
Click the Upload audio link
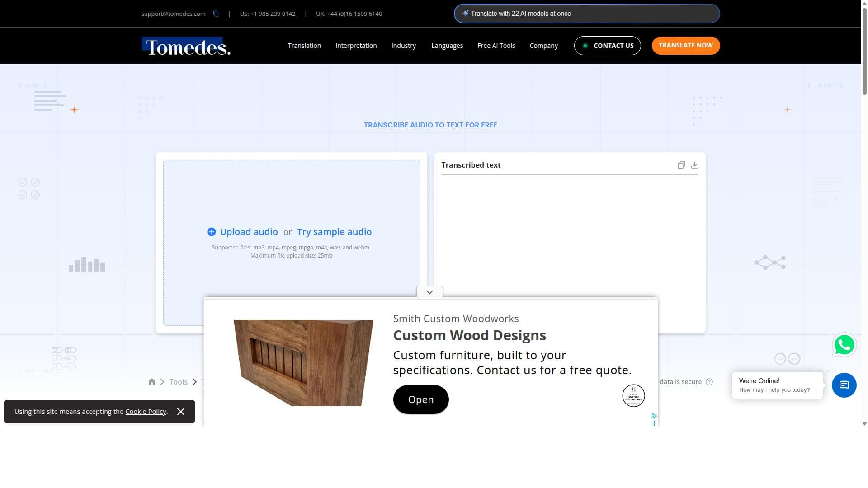tap(249, 232)
